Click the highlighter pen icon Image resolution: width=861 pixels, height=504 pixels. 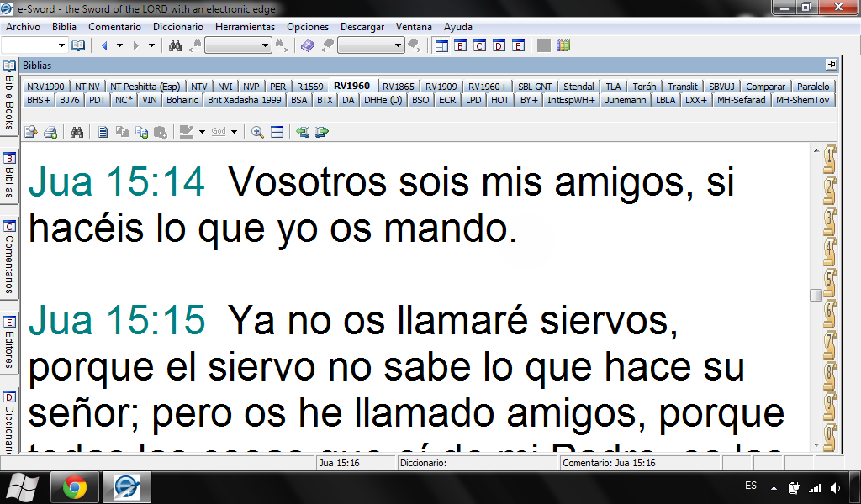[187, 132]
